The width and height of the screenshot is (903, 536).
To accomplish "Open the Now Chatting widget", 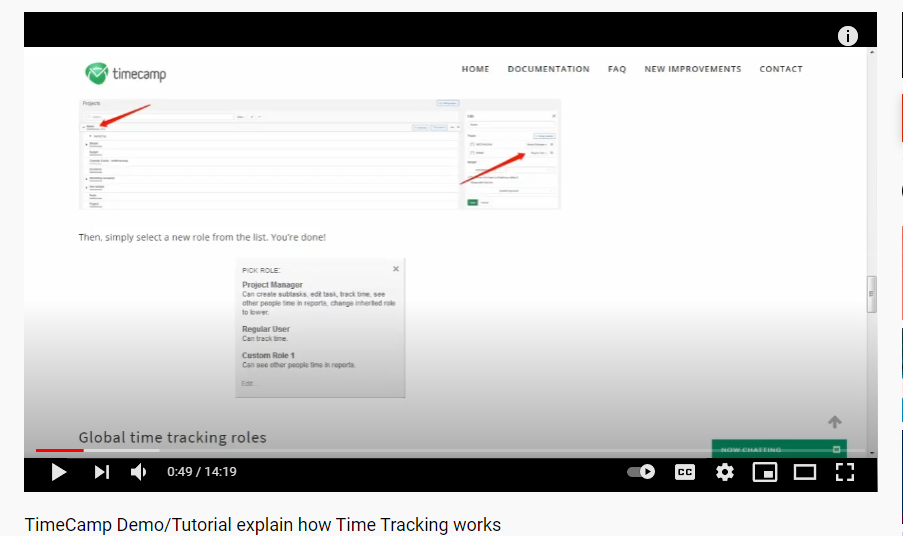I will (779, 449).
